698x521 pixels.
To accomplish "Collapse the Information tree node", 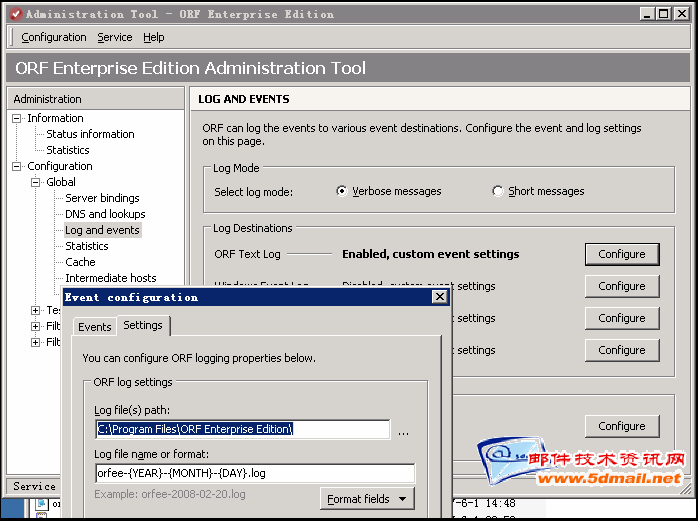I will click(x=17, y=118).
